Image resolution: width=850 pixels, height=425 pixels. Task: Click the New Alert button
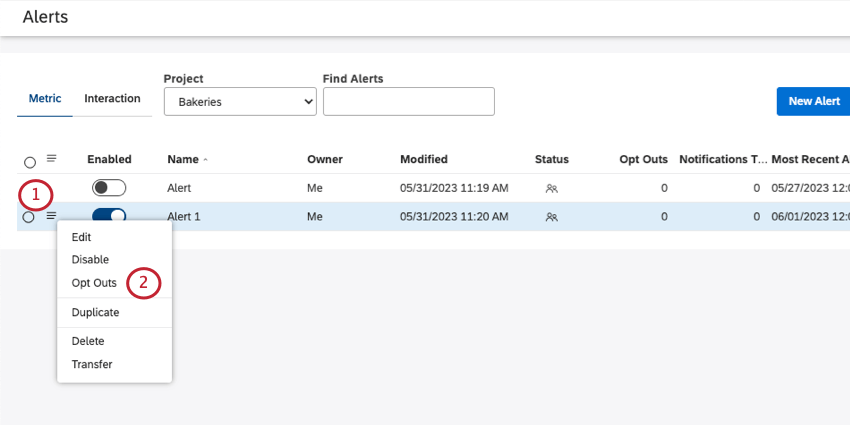(813, 101)
